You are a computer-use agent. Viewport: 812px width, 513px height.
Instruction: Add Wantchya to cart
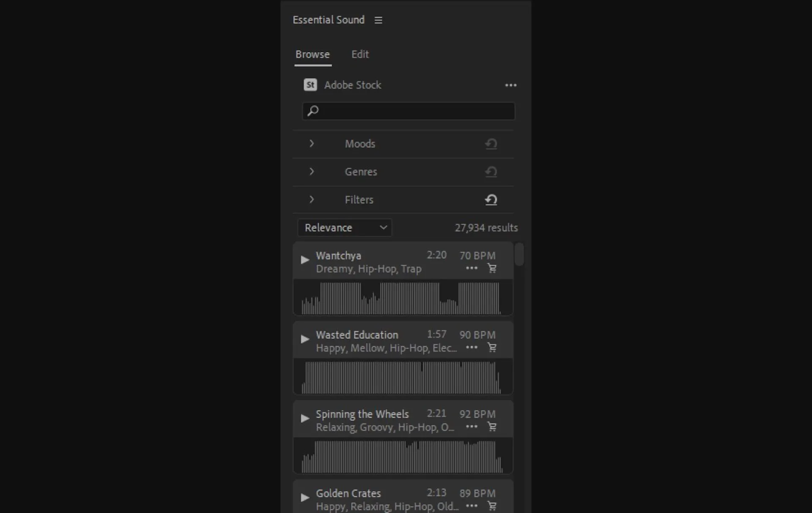point(492,268)
